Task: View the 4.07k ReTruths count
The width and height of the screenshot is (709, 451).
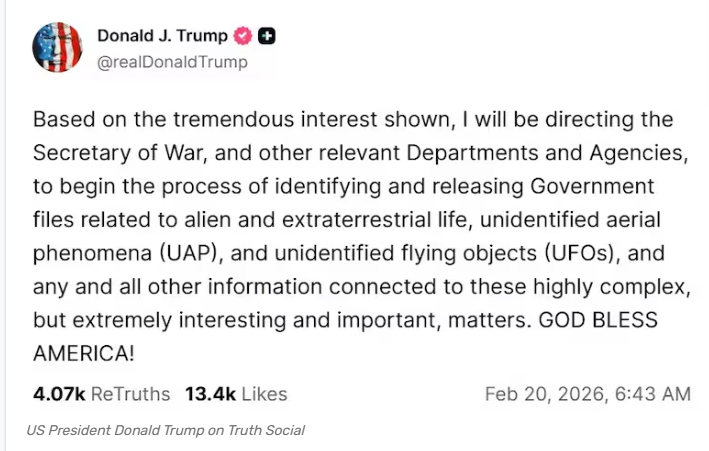Action: pos(101,394)
